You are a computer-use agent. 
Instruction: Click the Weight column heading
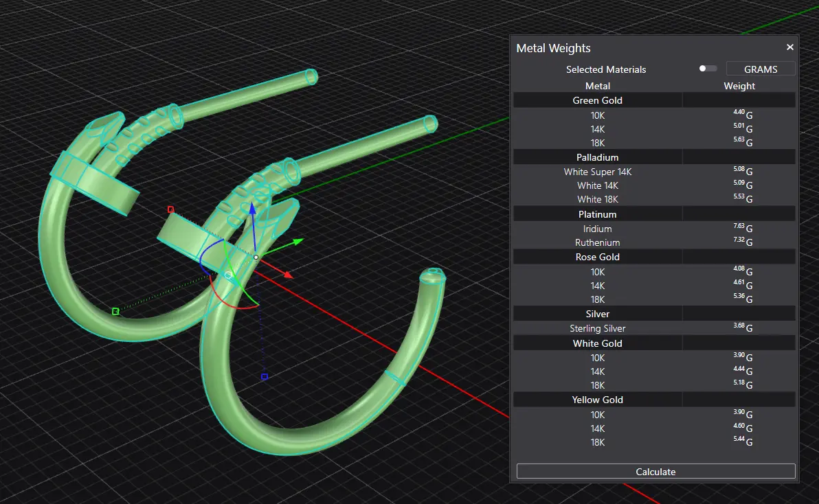click(x=739, y=86)
